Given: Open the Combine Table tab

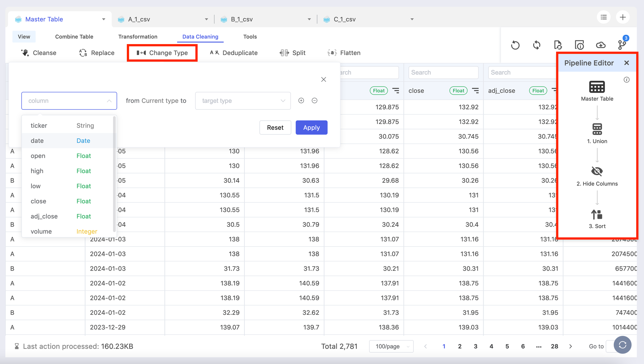Looking at the screenshot, I should click(74, 37).
